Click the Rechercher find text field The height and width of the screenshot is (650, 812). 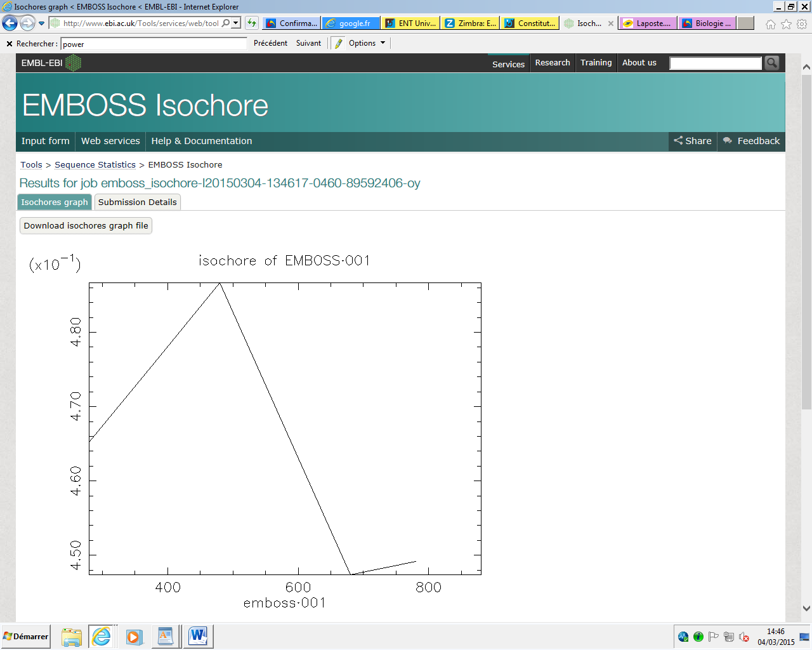coord(154,44)
